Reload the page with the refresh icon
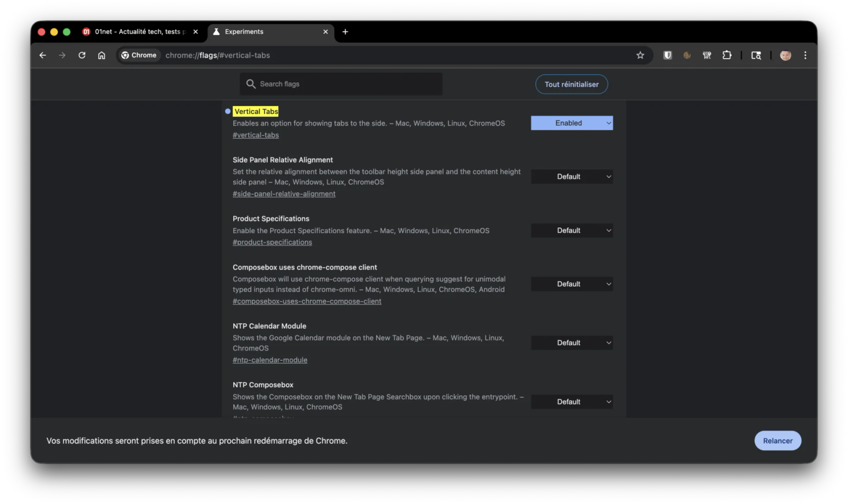The image size is (848, 504). coord(82,55)
